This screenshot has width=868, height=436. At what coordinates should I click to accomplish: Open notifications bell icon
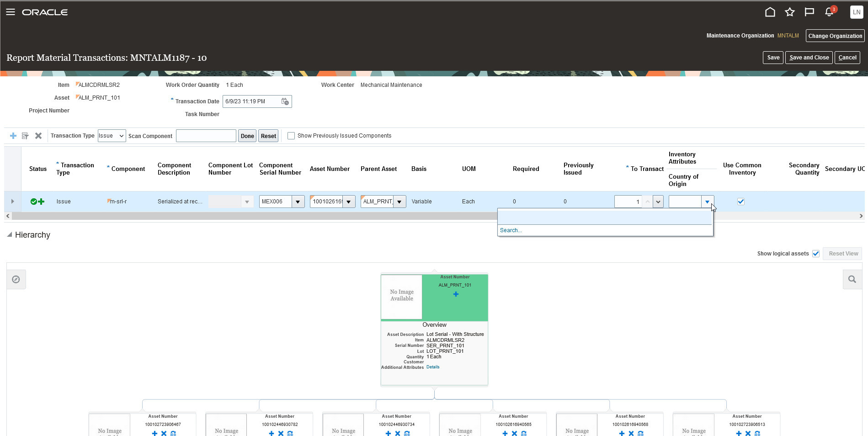829,12
